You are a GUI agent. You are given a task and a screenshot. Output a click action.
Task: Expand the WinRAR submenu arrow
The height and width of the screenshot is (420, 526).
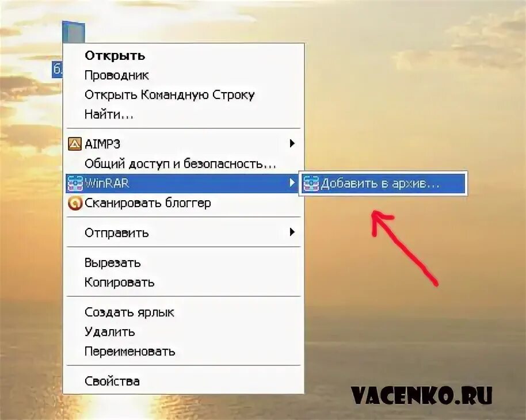click(292, 183)
